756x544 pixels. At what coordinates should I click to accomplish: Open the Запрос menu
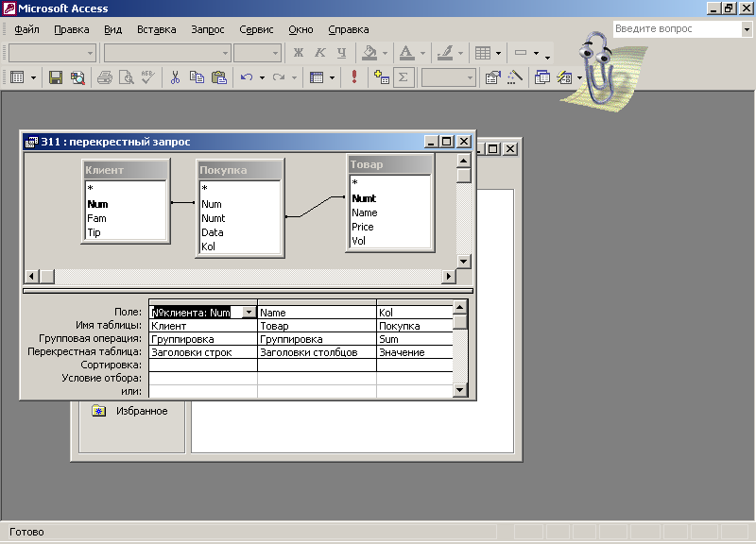point(207,29)
